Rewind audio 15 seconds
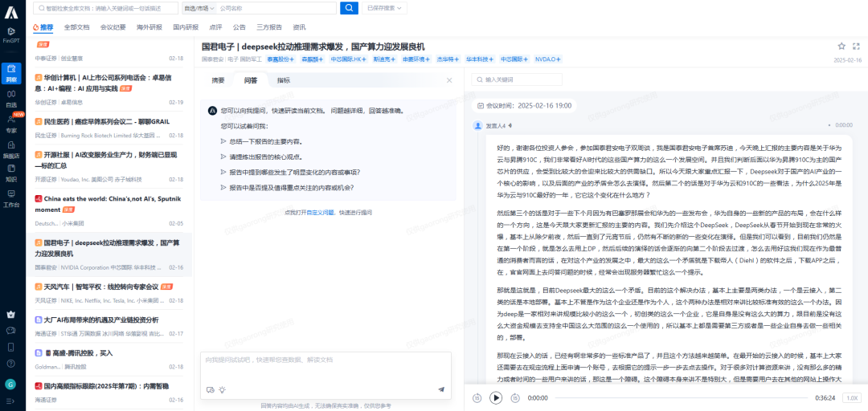This screenshot has height=411, width=868. (x=477, y=397)
